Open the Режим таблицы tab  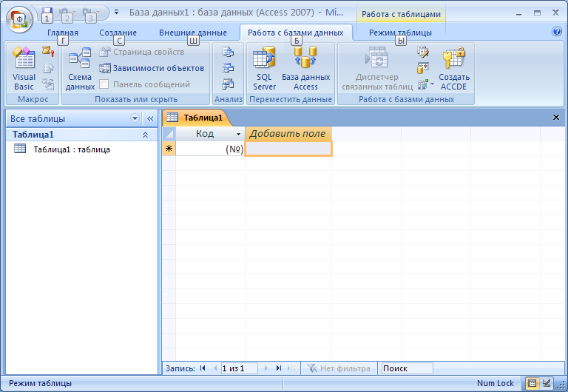click(x=400, y=33)
